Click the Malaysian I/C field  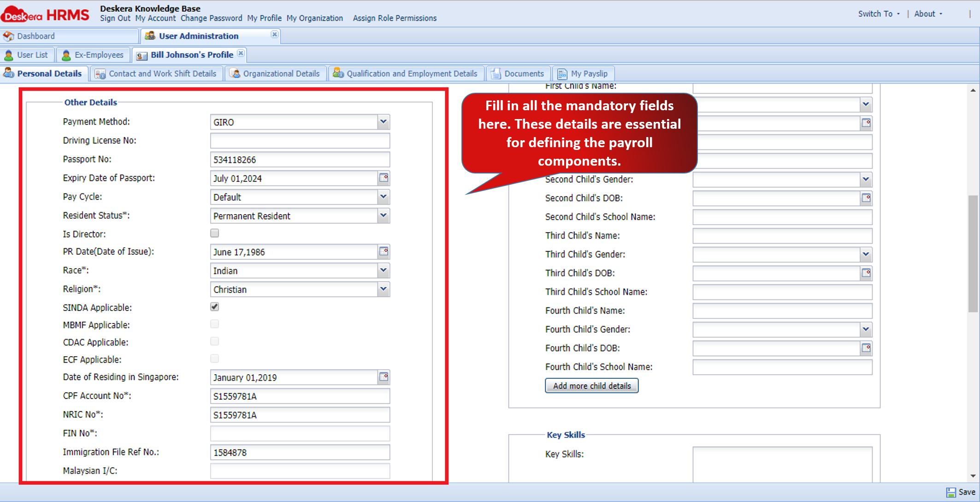(x=300, y=471)
